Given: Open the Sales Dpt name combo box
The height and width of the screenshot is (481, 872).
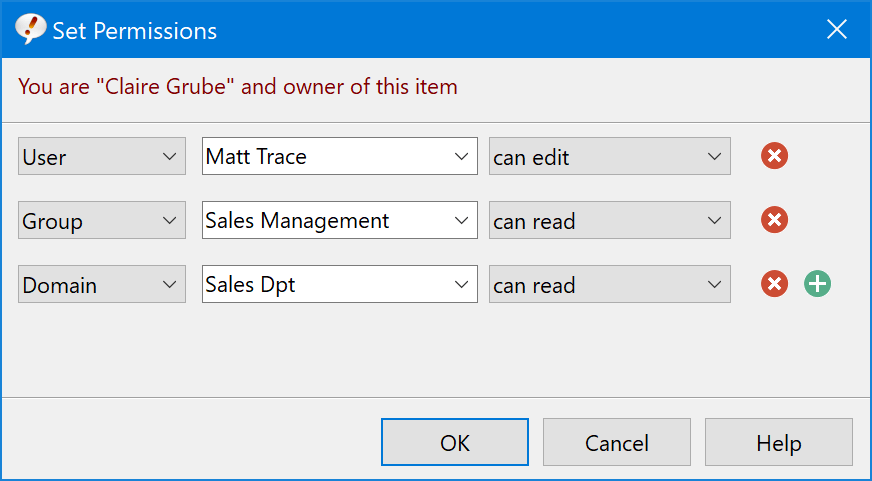Looking at the screenshot, I should pyautogui.click(x=340, y=284).
